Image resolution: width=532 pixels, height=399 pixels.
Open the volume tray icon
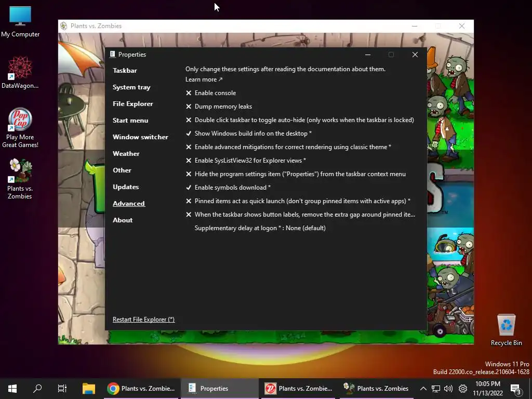(448, 389)
